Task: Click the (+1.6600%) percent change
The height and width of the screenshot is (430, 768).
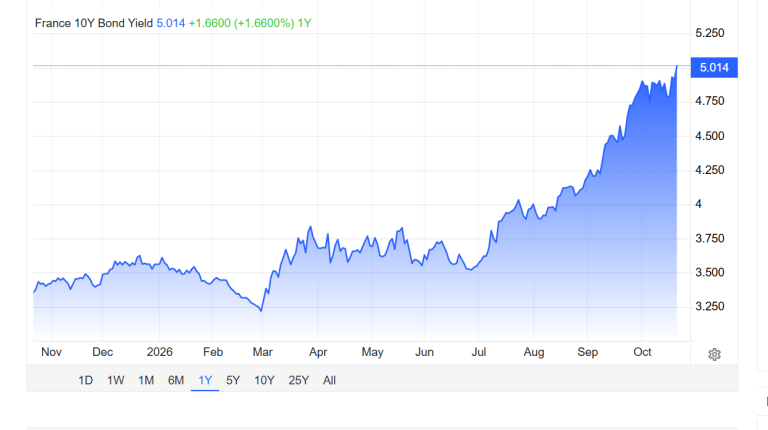Action: click(264, 23)
